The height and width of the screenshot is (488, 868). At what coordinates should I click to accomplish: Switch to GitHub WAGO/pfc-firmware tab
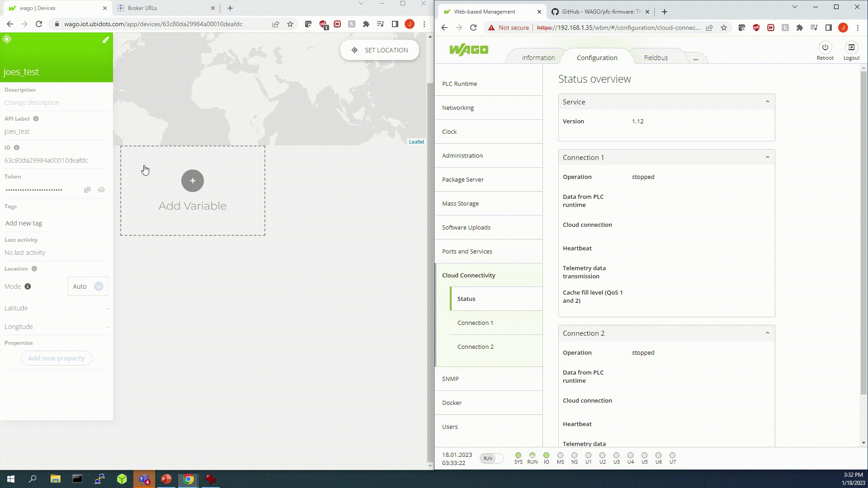[600, 12]
